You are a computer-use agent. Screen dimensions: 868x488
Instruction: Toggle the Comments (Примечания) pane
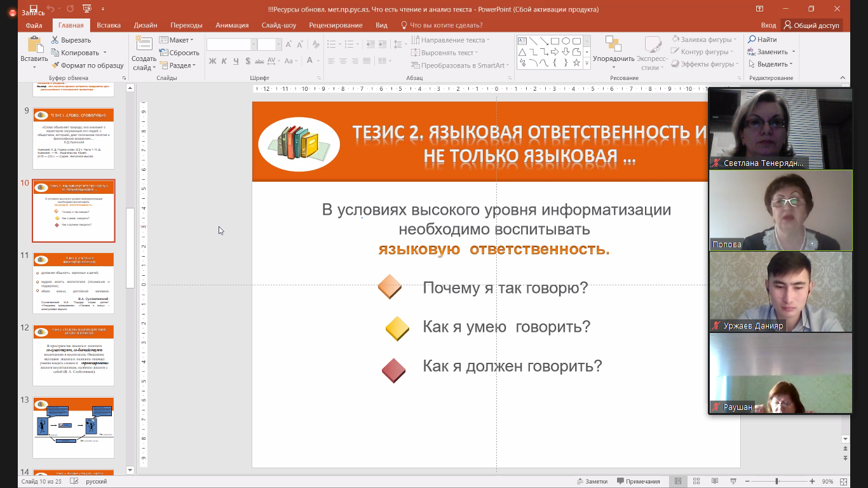pos(639,481)
